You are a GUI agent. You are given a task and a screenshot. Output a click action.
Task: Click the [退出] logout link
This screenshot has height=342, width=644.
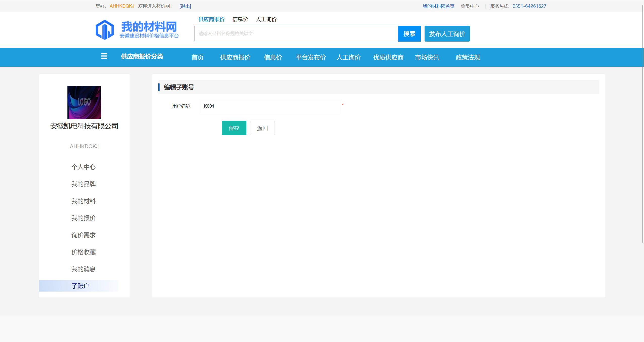tap(185, 6)
